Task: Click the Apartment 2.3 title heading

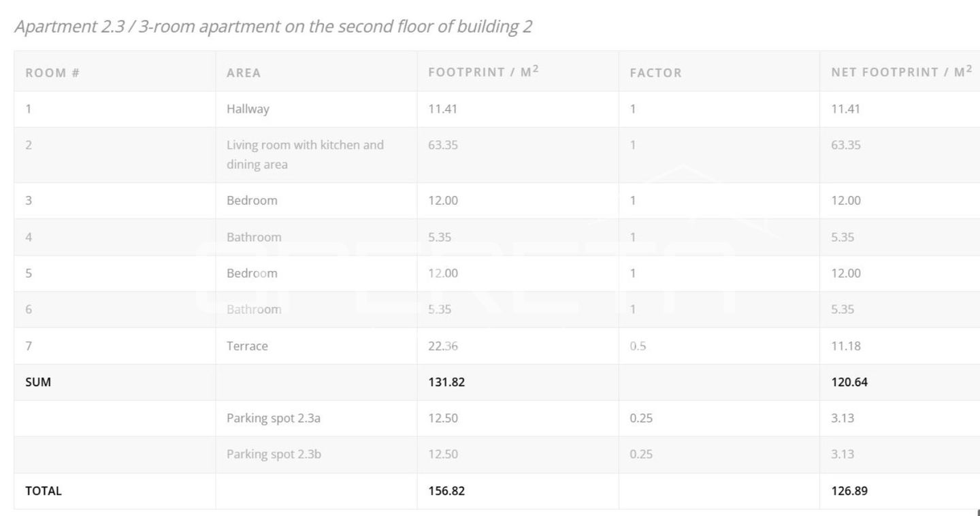Action: (273, 27)
